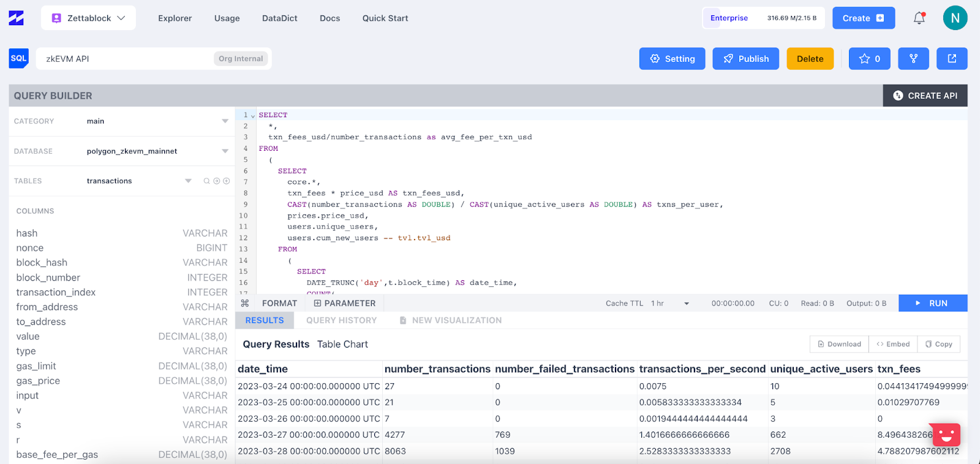Click the plus-in-circle icon beside transactions
Image resolution: width=980 pixels, height=464 pixels.
pos(226,181)
